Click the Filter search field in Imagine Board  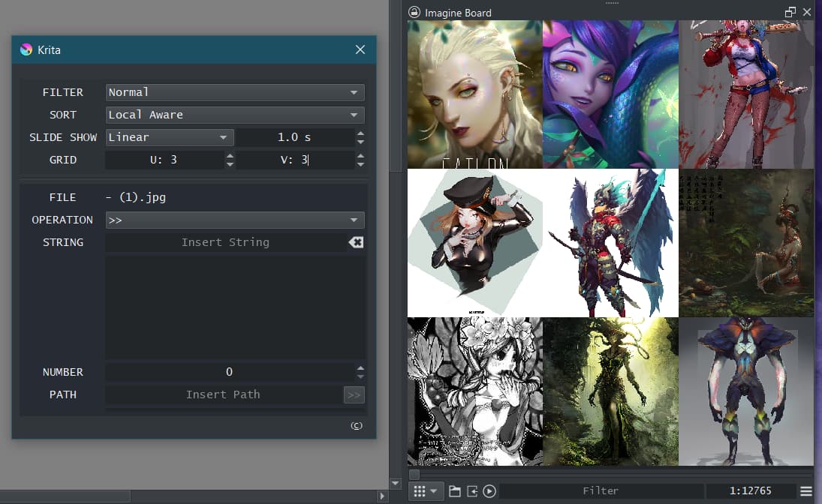(601, 491)
